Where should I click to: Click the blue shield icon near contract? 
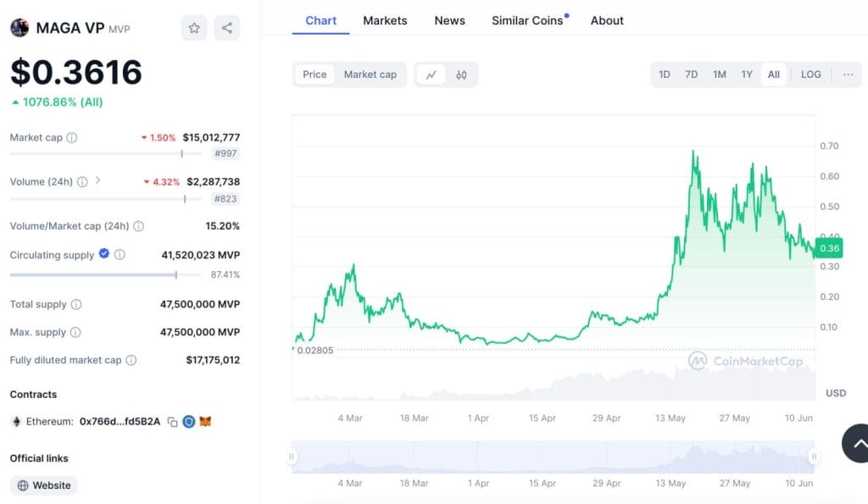[189, 422]
